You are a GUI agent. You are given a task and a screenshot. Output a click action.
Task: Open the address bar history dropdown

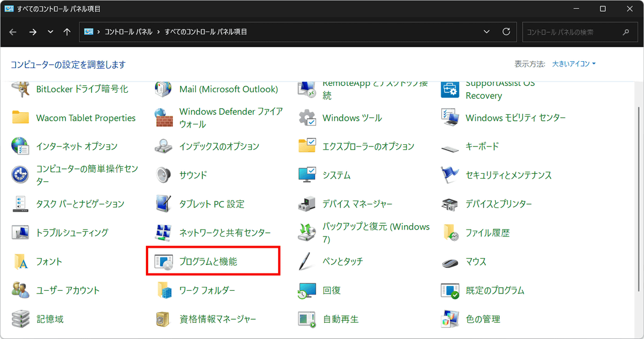coord(487,32)
